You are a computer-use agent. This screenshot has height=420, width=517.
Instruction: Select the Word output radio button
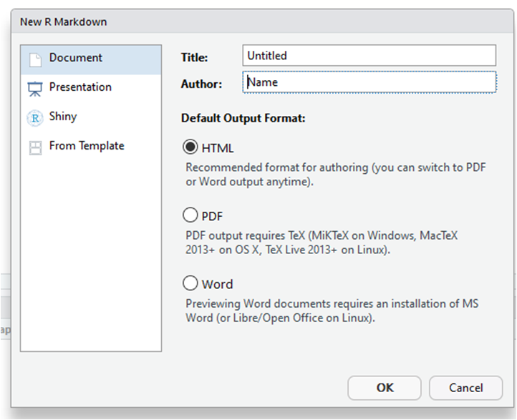point(190,283)
